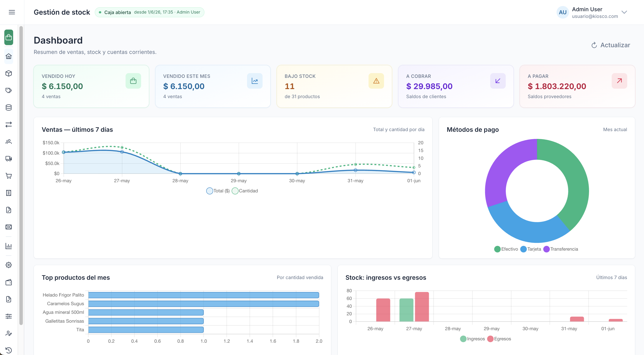
Task: Click the 27-may data point on Total line
Action: click(122, 152)
